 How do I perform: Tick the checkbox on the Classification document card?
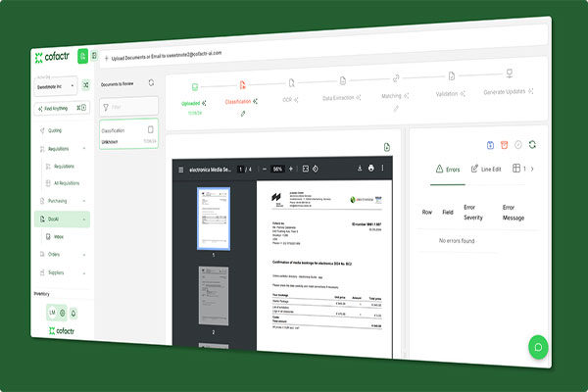tap(150, 129)
